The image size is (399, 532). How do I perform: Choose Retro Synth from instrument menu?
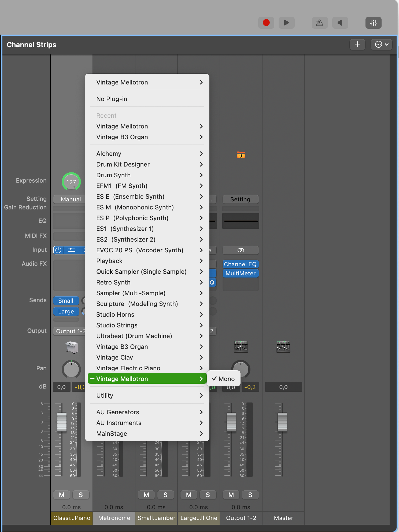click(147, 282)
